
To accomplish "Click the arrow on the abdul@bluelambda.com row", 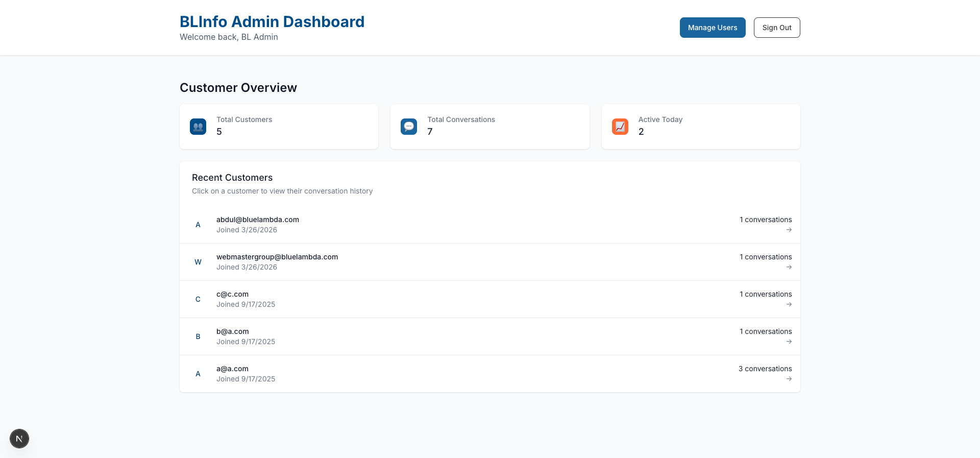I will click(x=789, y=230).
